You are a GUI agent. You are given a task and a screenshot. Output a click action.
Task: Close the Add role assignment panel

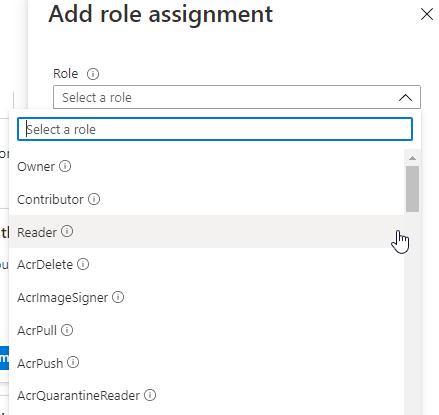coord(427,14)
